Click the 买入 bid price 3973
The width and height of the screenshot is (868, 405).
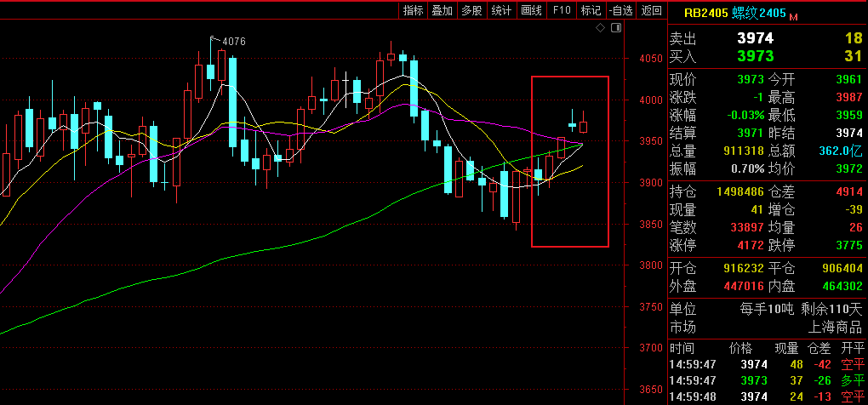755,56
